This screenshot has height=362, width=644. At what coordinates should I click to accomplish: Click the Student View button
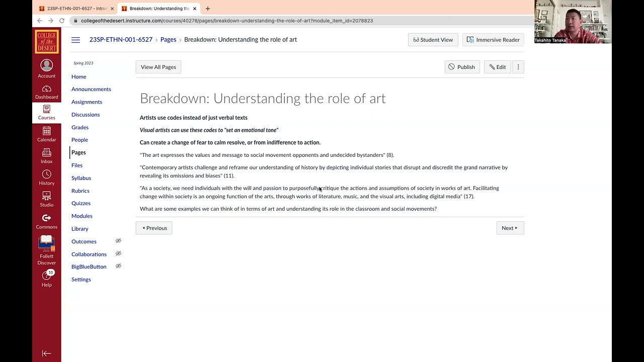(x=433, y=40)
